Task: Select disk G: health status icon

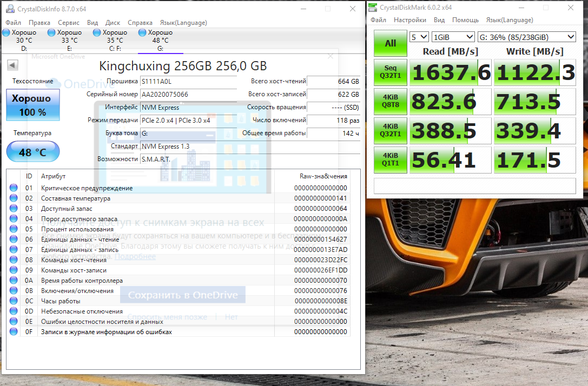Action: pyautogui.click(x=142, y=32)
